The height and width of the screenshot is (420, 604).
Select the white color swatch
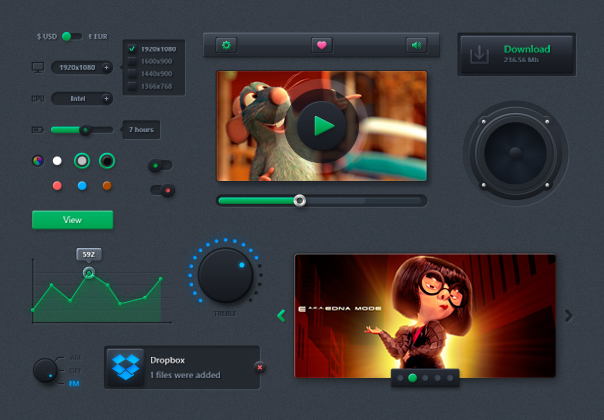[57, 161]
